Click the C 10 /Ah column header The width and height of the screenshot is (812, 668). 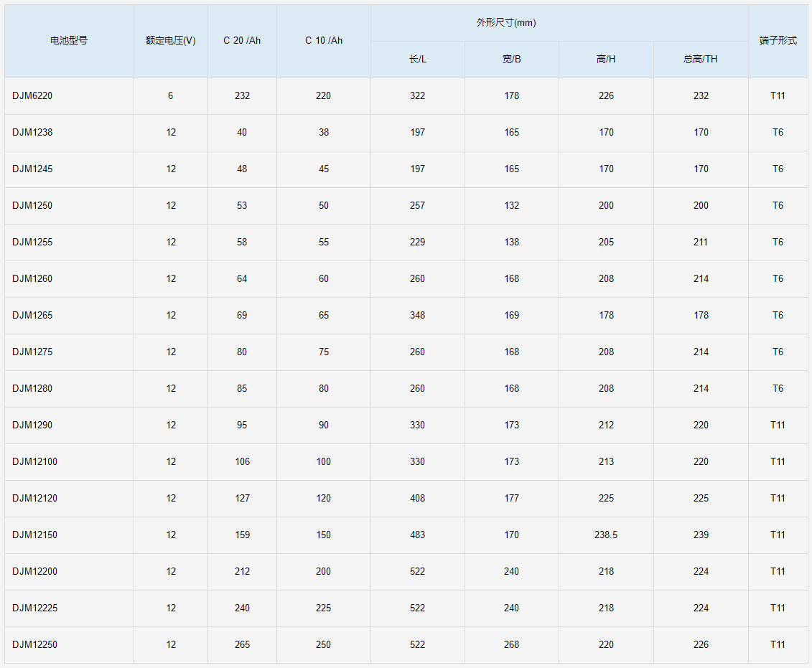(x=324, y=41)
